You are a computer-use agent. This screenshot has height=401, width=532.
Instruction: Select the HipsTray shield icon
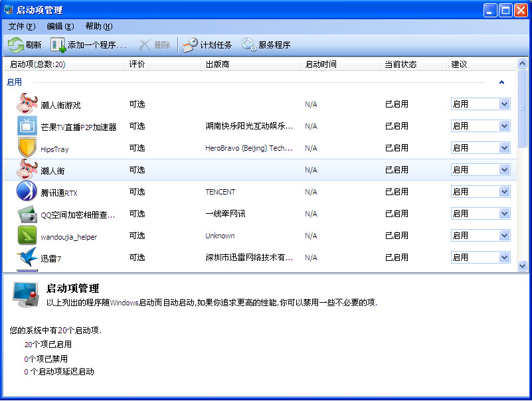[x=27, y=147]
